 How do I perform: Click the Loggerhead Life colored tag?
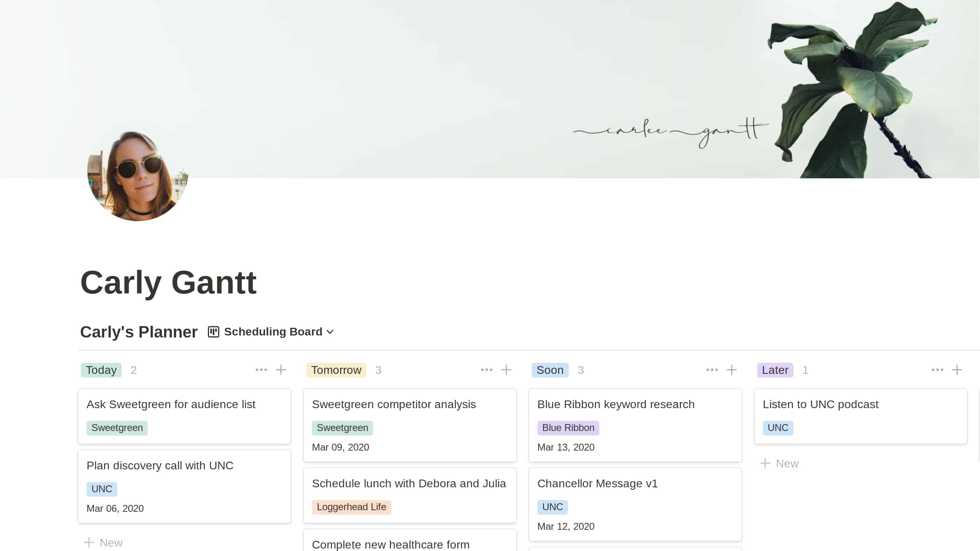(351, 507)
